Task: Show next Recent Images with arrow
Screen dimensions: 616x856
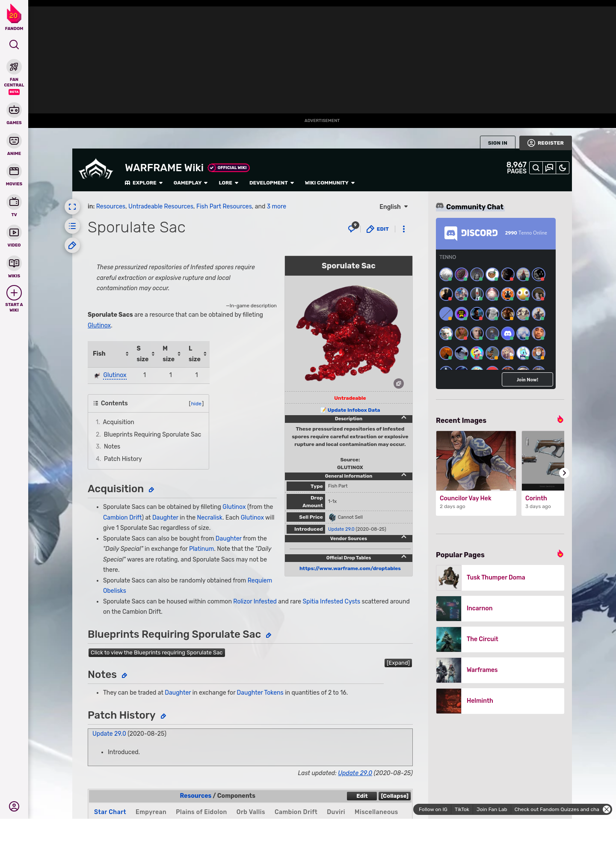Action: (564, 473)
